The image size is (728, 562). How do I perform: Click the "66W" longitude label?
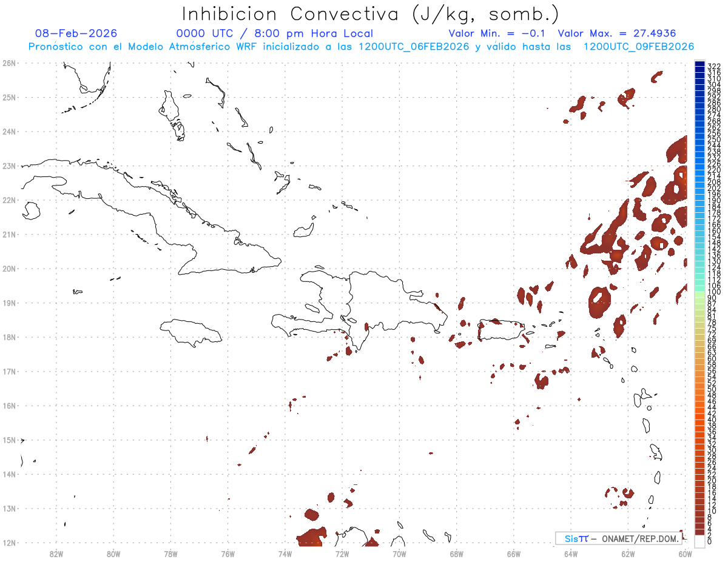click(x=514, y=553)
